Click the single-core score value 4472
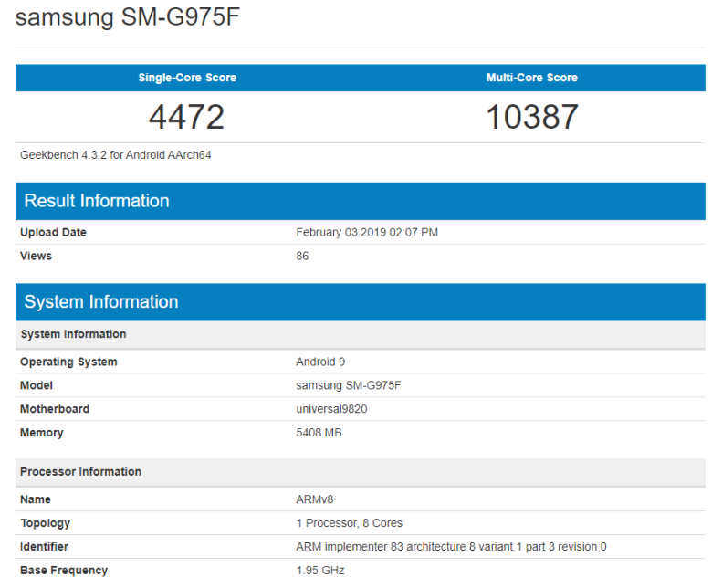Screen dimensions: 712x588 pos(186,117)
